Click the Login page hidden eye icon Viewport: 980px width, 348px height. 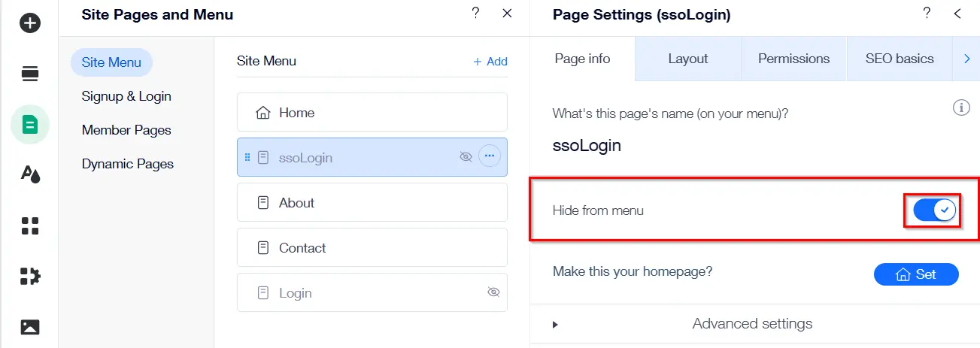pos(493,292)
